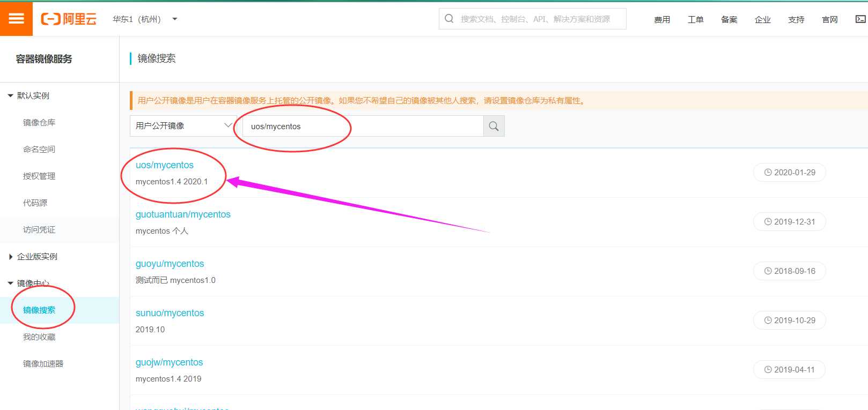Open 镜像加速器 in the sidebar
The image size is (868, 410).
point(43,364)
